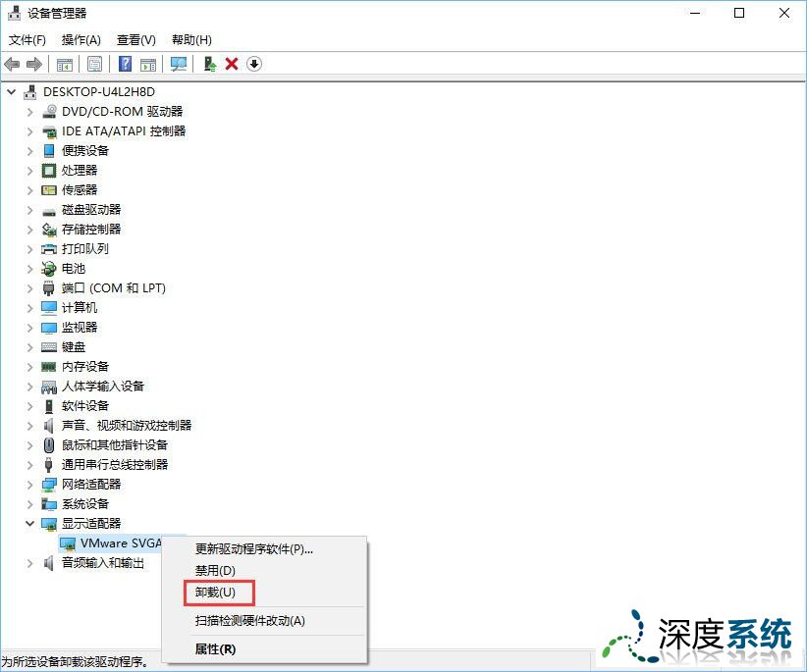Viewport: 807px width, 672px height.
Task: Click the 存储控制器 storage controller icon
Action: pos(49,230)
